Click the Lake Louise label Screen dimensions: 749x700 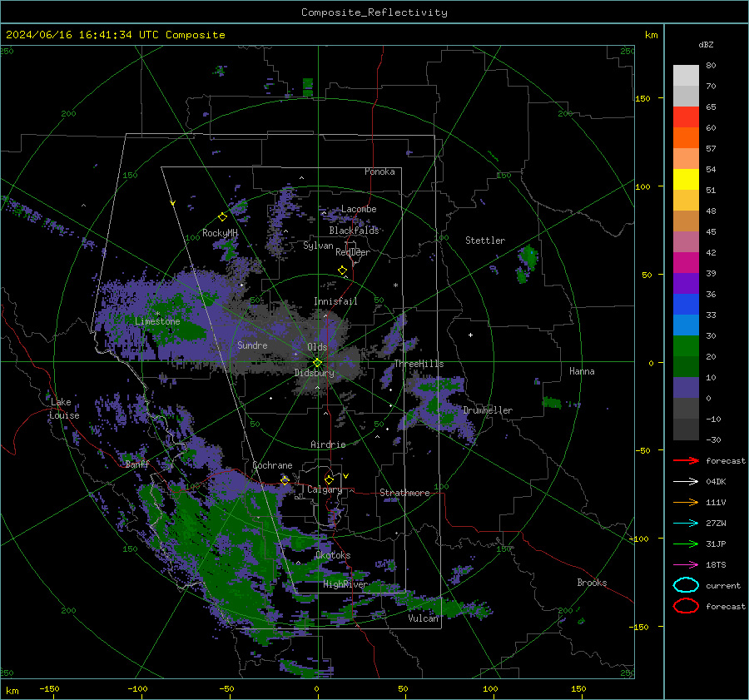[64, 409]
